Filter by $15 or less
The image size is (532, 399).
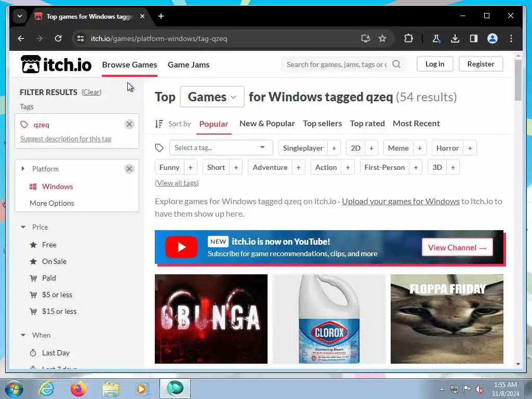coord(59,311)
